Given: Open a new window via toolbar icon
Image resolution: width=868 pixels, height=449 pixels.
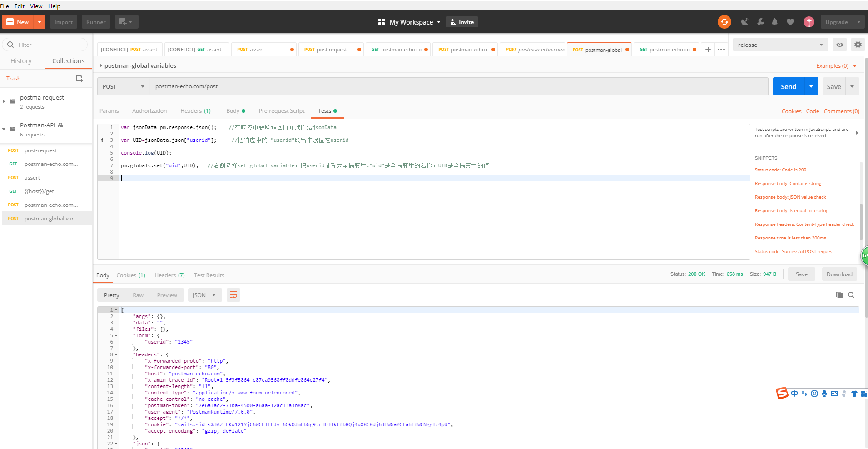Looking at the screenshot, I should [x=126, y=22].
